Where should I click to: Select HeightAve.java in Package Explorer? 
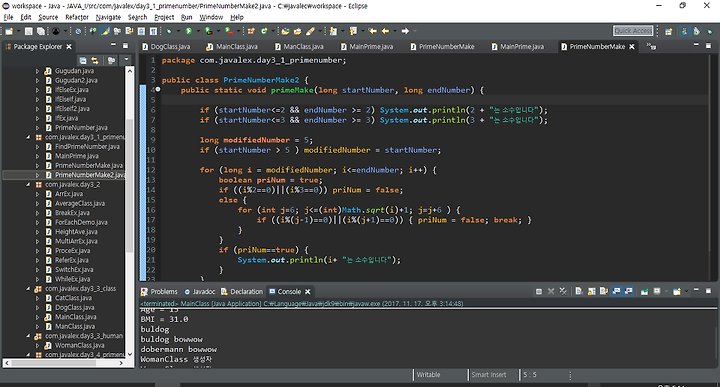(x=76, y=232)
